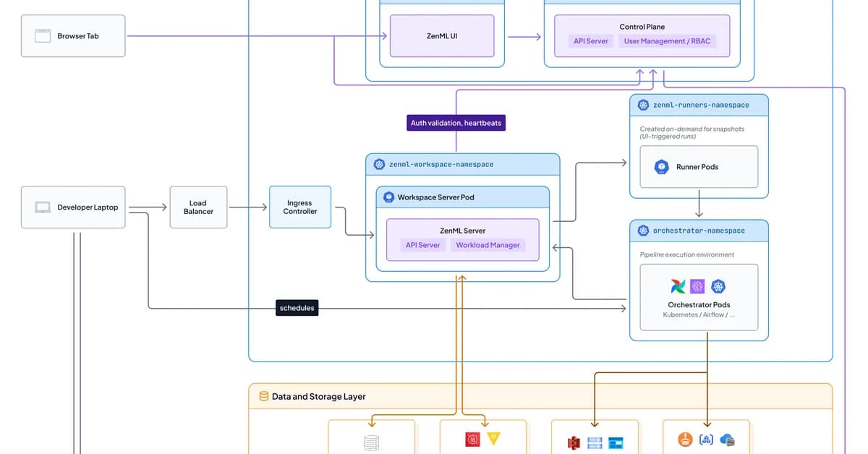Click the User Management / RBAC chip
The height and width of the screenshot is (454, 868).
[x=667, y=41]
